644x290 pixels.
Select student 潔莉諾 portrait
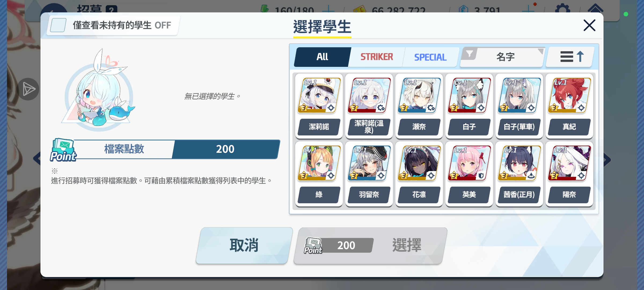pyautogui.click(x=319, y=95)
